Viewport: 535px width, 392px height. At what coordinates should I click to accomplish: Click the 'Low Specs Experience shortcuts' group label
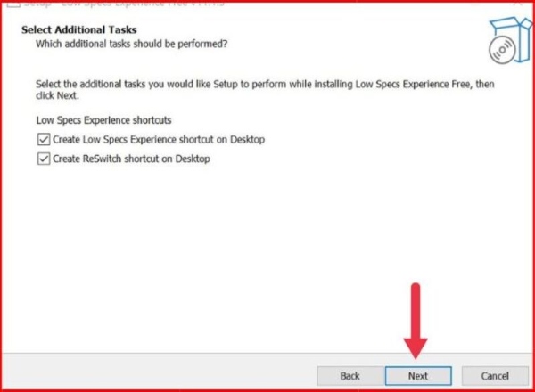tap(103, 120)
